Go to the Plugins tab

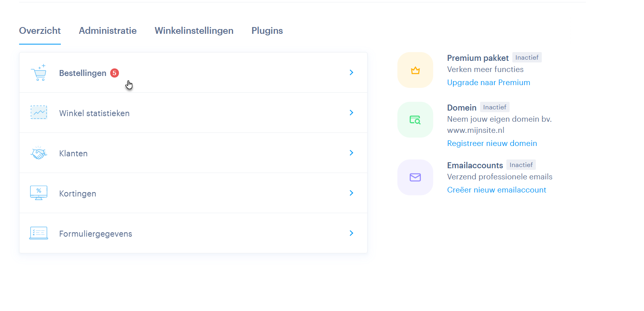(267, 31)
